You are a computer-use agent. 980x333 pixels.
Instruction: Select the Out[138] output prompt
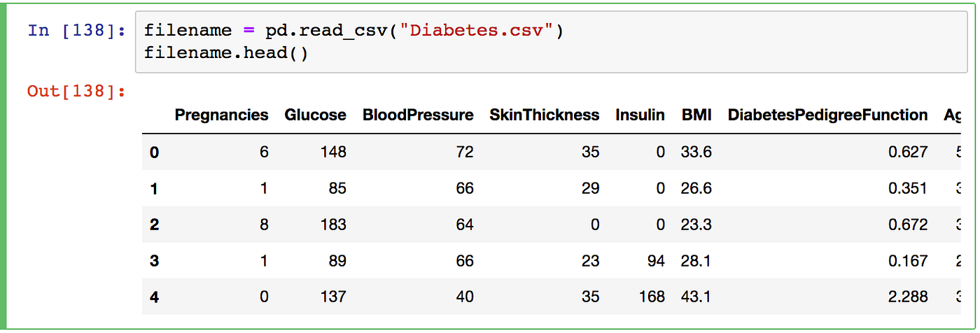[77, 91]
